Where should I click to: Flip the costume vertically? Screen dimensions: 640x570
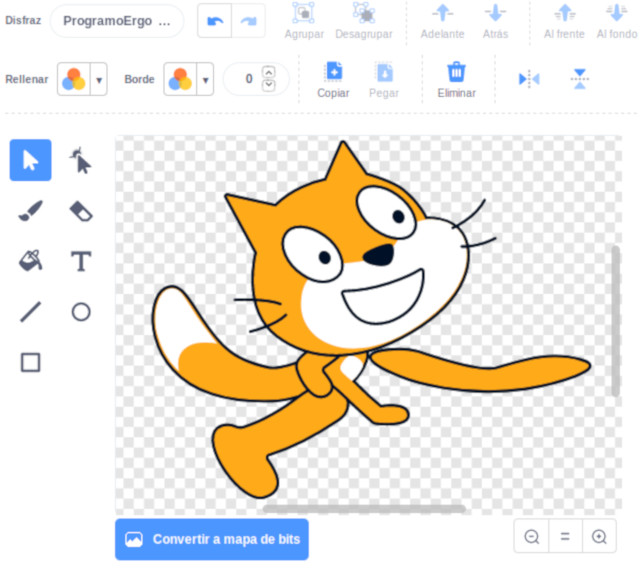(x=580, y=79)
